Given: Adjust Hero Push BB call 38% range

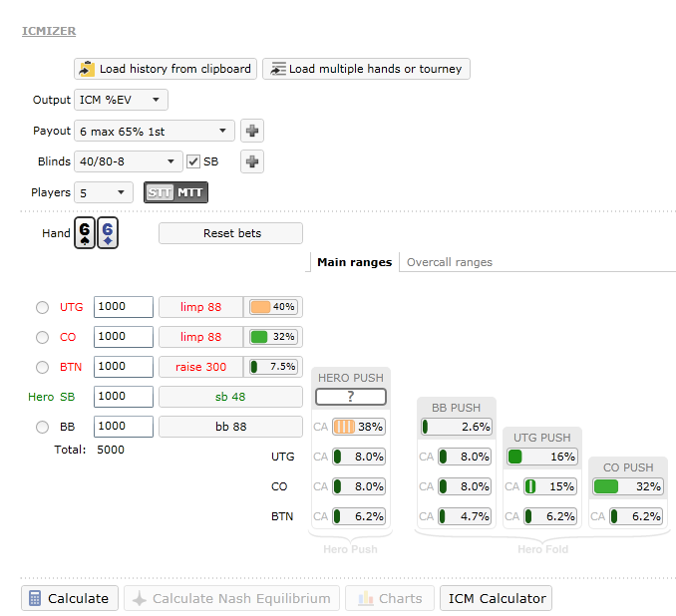Looking at the screenshot, I should 359,427.
